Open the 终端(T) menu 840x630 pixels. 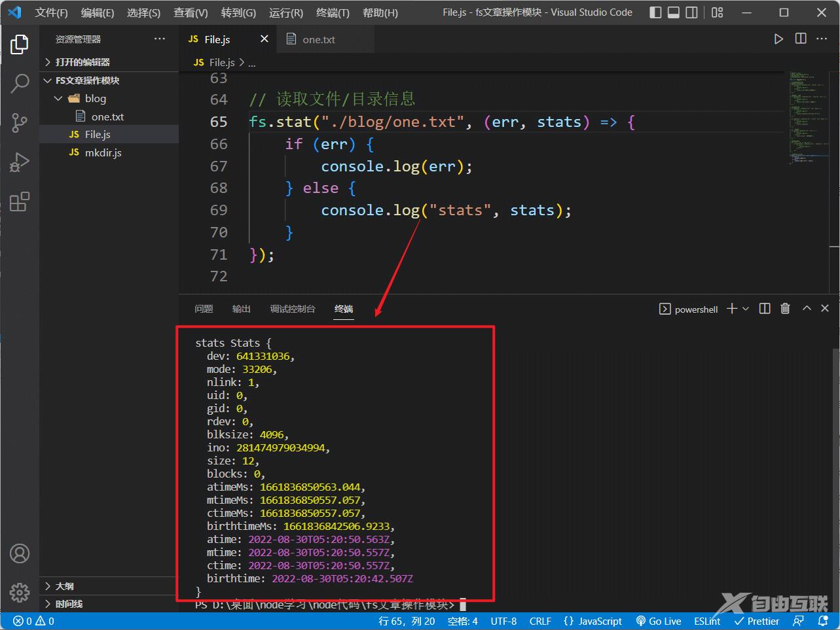click(333, 12)
